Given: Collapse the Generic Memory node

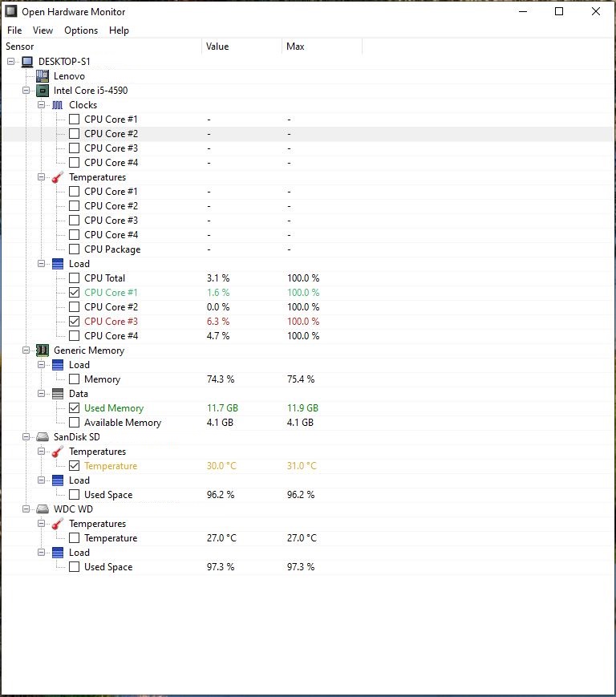Looking at the screenshot, I should [x=26, y=351].
